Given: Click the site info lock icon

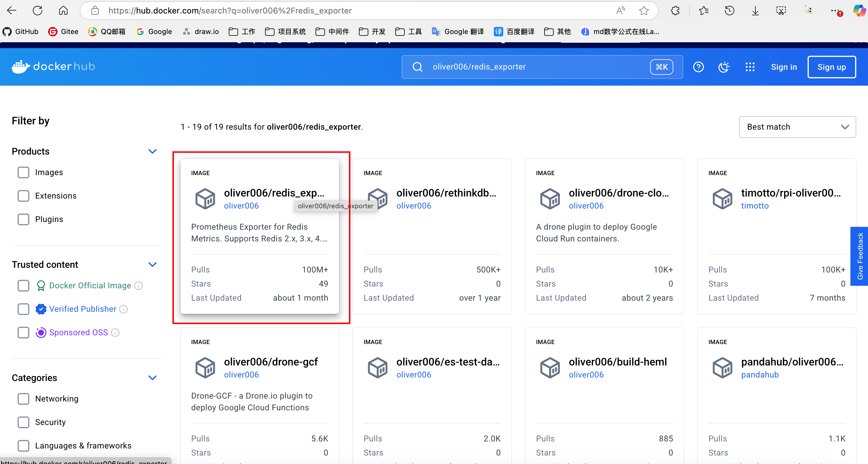Looking at the screenshot, I should 95,11.
